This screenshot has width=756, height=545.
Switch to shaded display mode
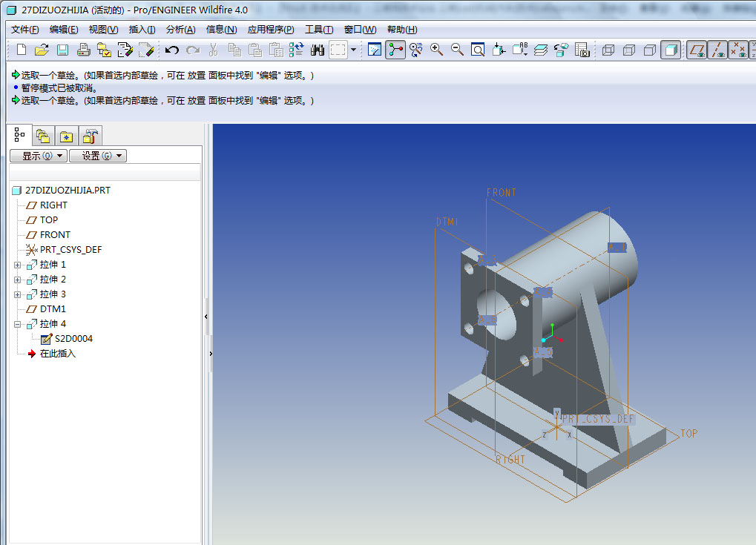671,50
